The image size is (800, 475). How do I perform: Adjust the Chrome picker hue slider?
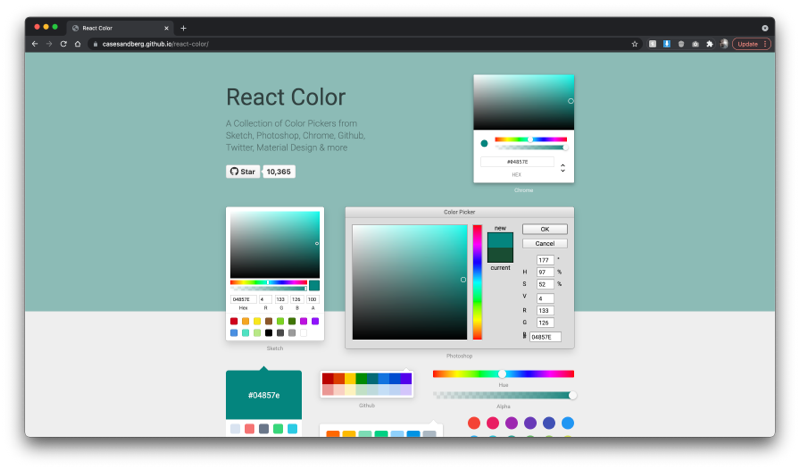pos(531,139)
